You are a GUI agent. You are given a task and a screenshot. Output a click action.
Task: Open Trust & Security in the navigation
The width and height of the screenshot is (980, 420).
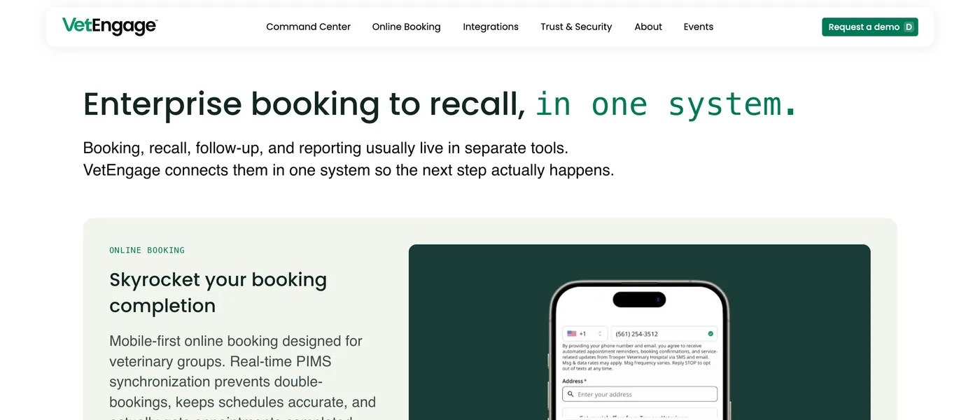576,27
